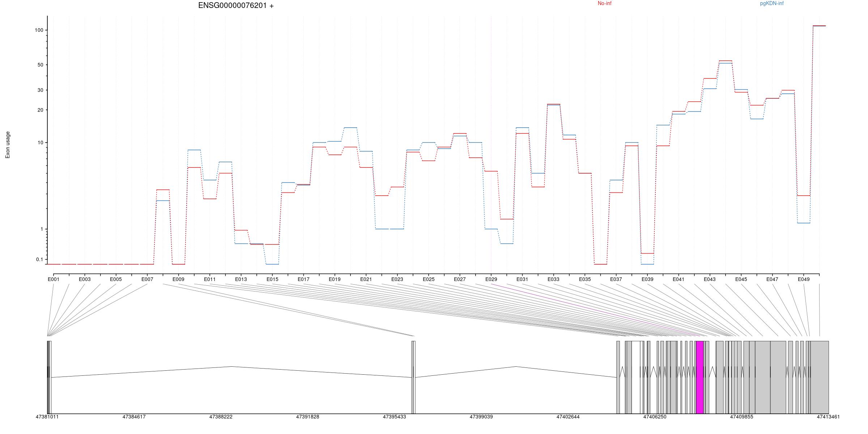Click exon label E047
Viewport: 868px width, 434px height.
pos(772,279)
